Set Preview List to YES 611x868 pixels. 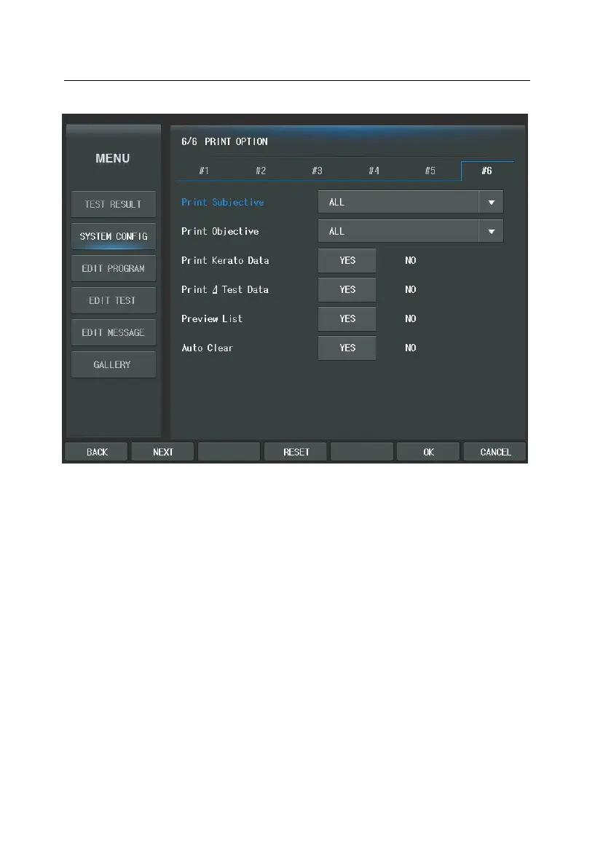pyautogui.click(x=347, y=319)
